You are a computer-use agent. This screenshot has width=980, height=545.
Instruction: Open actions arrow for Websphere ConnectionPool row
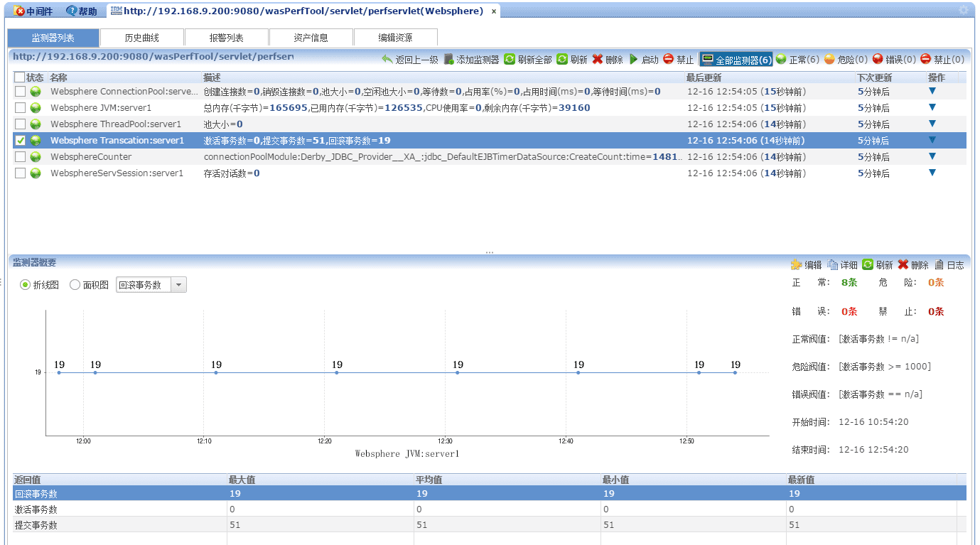pyautogui.click(x=932, y=91)
